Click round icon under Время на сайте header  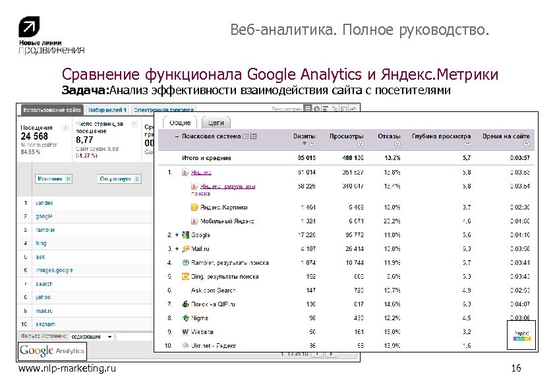527,144
